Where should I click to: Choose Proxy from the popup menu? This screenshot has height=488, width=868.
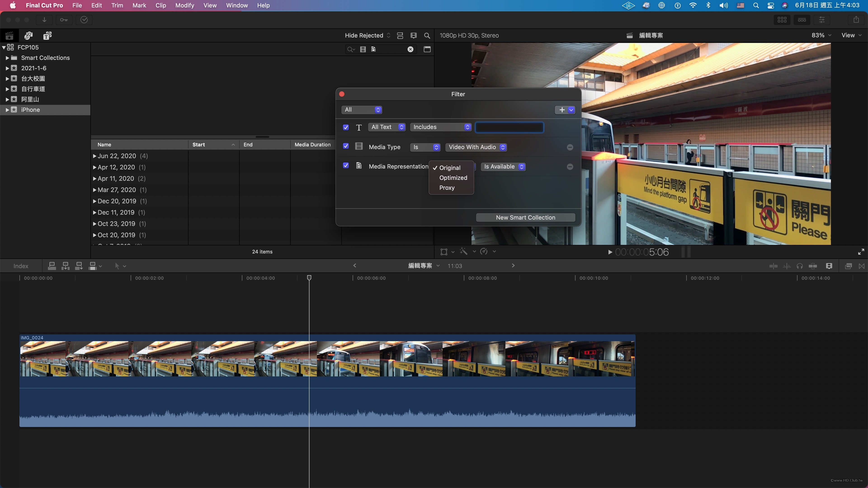click(x=447, y=188)
